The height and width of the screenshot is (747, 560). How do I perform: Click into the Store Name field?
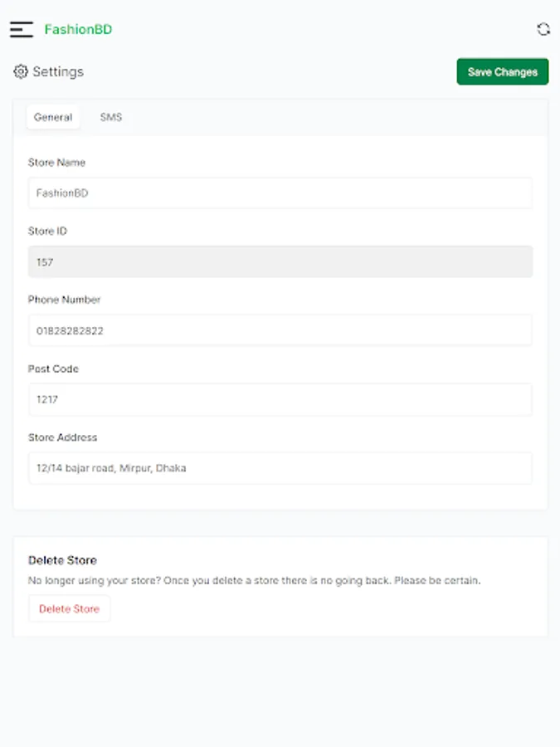click(x=280, y=193)
